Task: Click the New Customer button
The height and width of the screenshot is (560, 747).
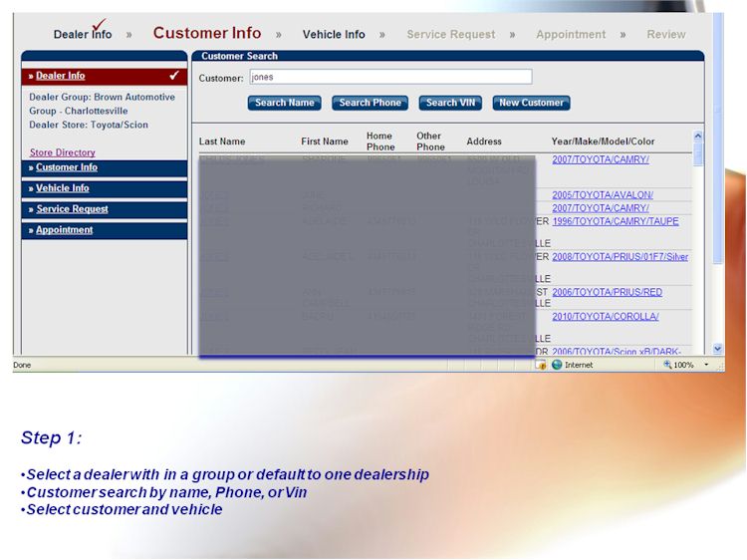Action: 531,103
